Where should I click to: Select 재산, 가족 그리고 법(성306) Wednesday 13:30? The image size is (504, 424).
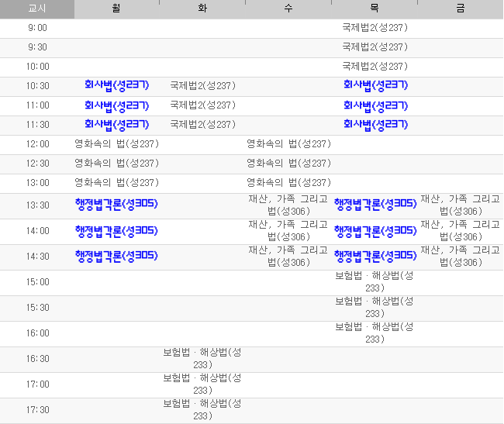(288, 205)
